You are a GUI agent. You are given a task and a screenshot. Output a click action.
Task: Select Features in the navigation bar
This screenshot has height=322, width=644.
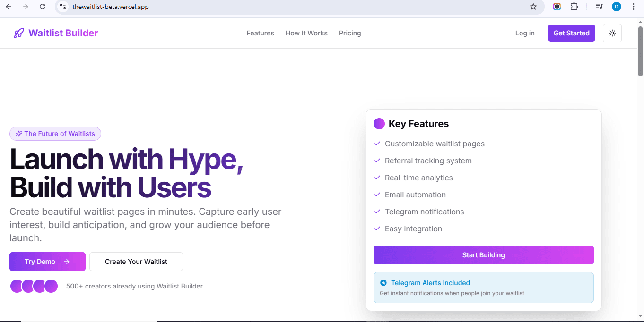260,33
